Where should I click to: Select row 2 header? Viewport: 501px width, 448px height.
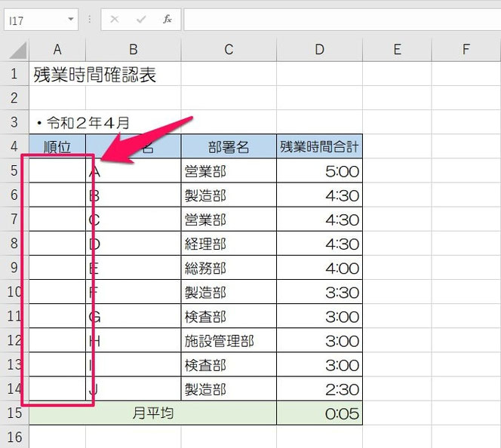(x=14, y=98)
